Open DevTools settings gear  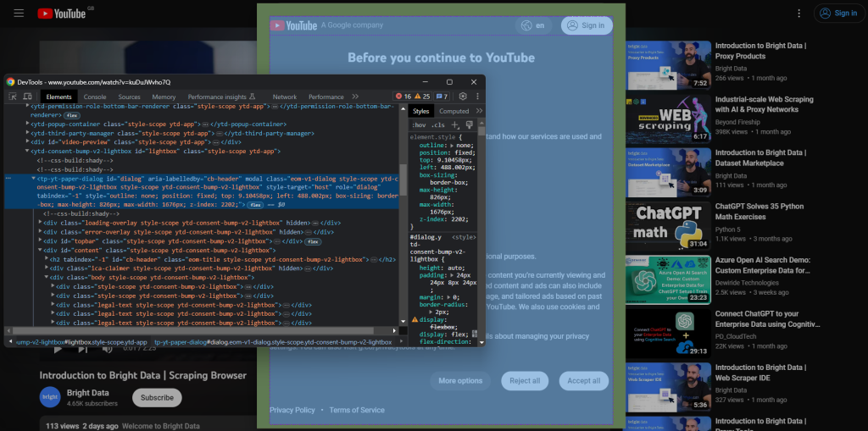(x=464, y=97)
